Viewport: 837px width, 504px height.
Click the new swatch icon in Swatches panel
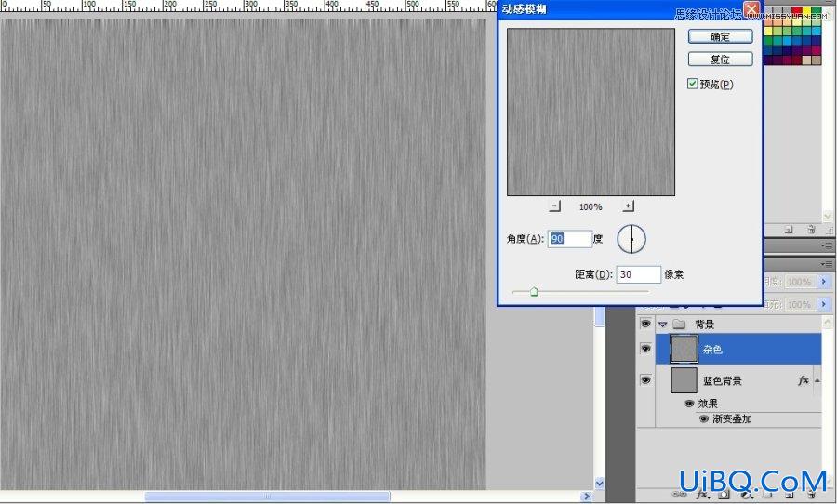[789, 230]
